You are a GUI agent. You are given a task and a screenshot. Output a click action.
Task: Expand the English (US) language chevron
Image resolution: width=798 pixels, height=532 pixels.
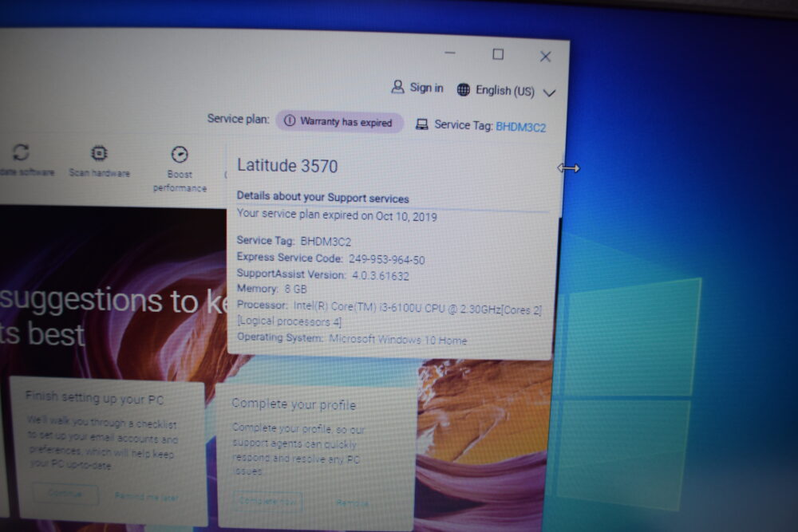pyautogui.click(x=549, y=93)
